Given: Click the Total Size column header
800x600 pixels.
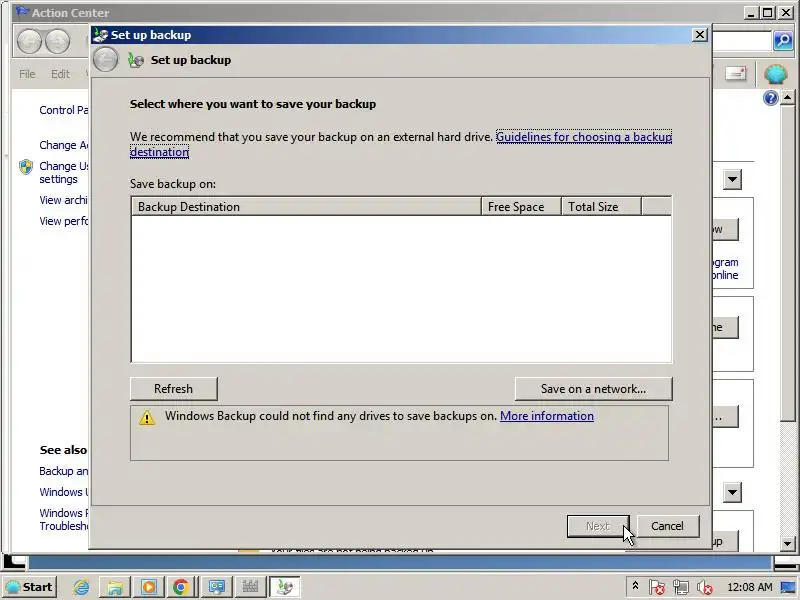Looking at the screenshot, I should (601, 207).
